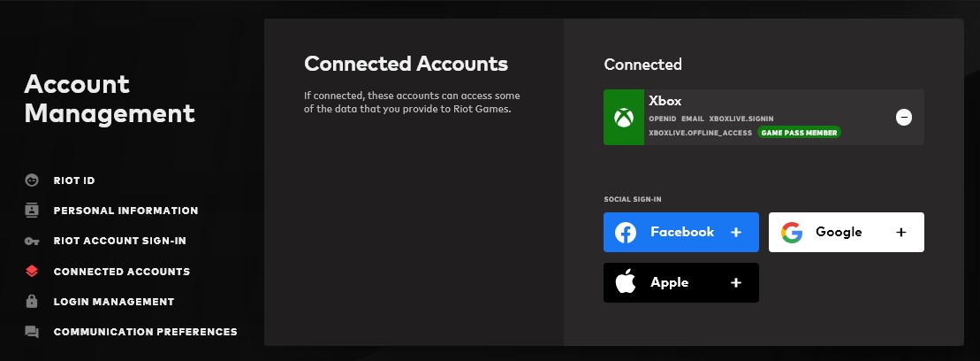
Task: Open Communication Preferences page
Action: [x=145, y=332]
